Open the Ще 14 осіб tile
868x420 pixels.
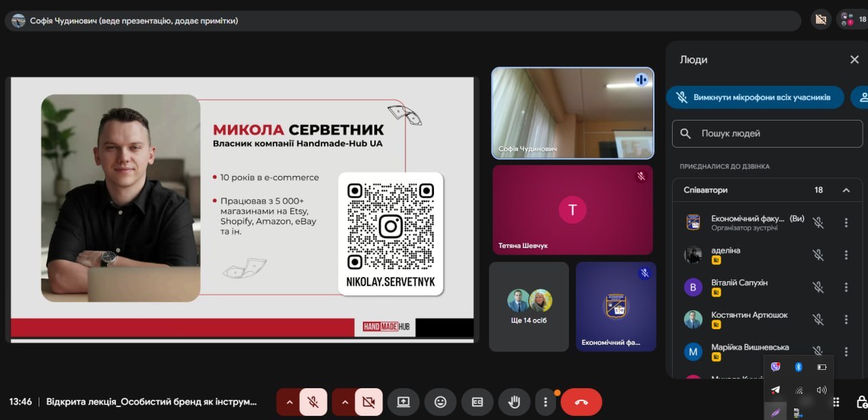529,306
